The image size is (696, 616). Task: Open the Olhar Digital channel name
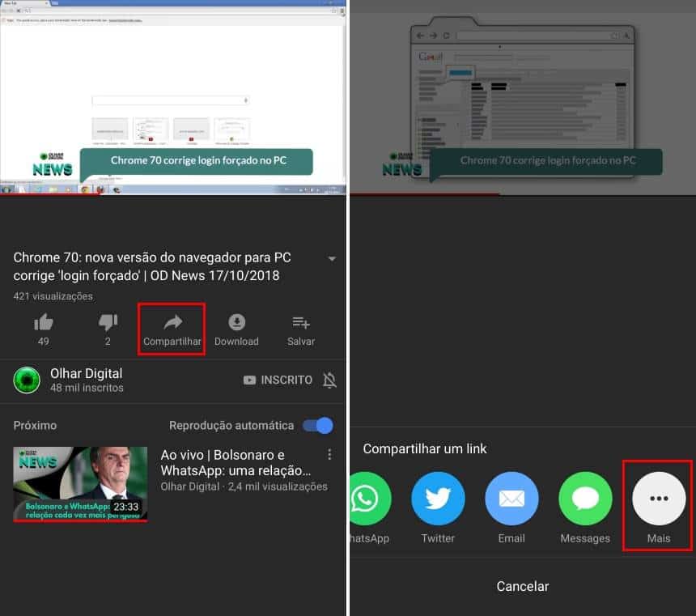86,373
